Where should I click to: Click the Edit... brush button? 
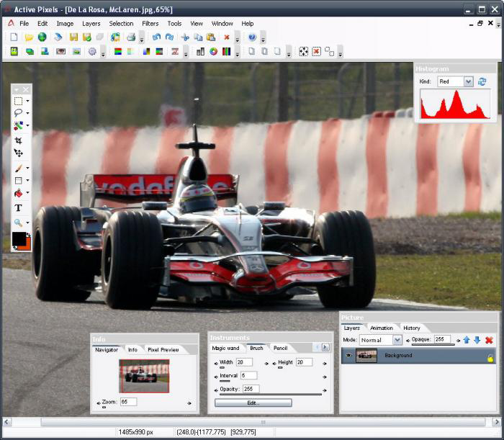pyautogui.click(x=253, y=403)
